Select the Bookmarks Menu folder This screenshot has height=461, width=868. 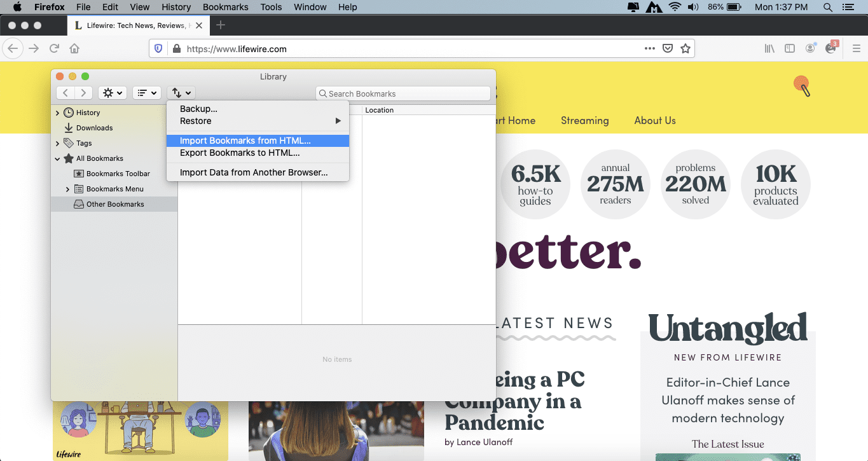coord(115,189)
